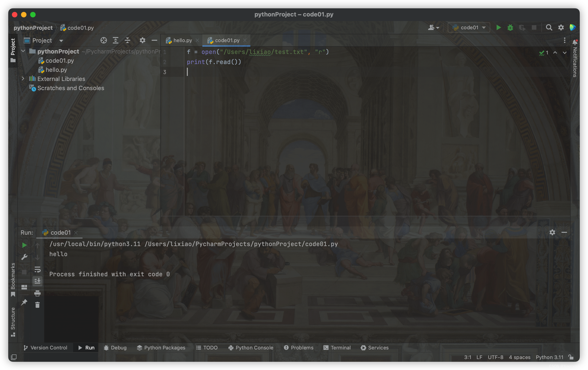Open the Python Console tool window
Viewport: 588px width, 370px height.
(x=251, y=348)
